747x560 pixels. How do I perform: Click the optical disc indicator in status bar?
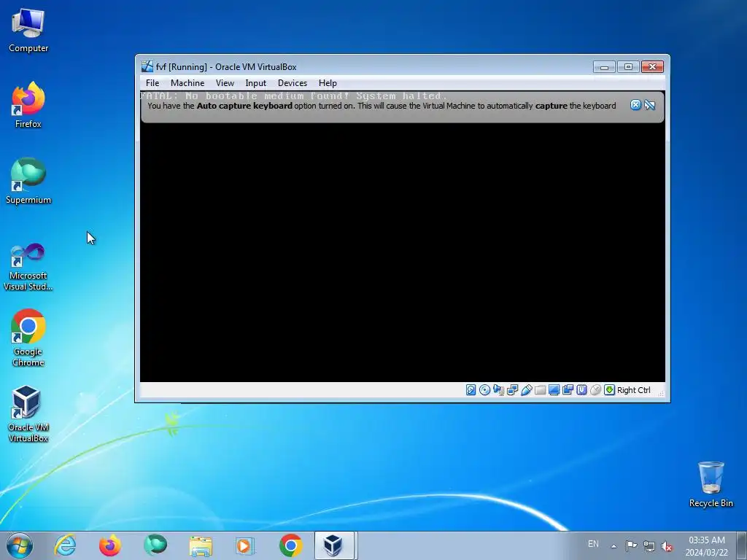click(x=484, y=390)
